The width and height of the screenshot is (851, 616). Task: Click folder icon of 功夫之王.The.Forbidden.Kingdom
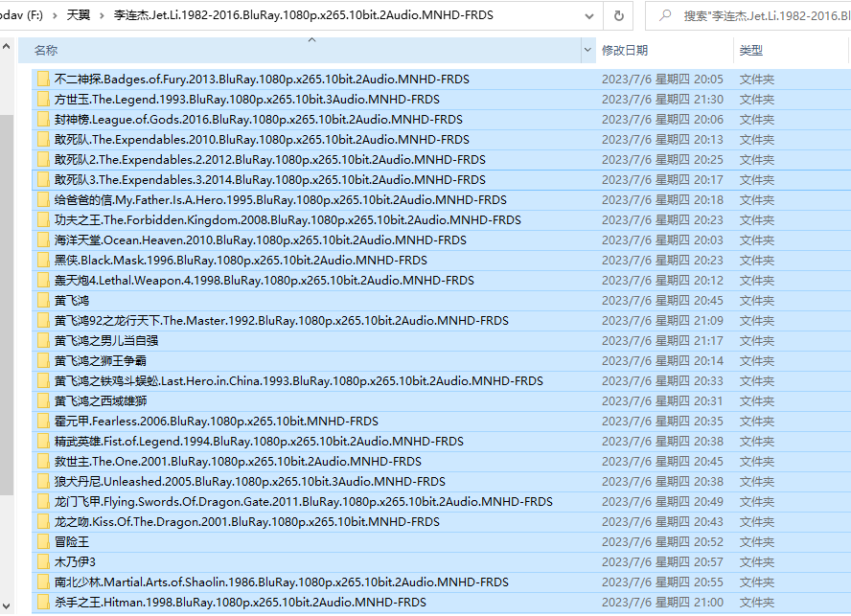click(43, 219)
